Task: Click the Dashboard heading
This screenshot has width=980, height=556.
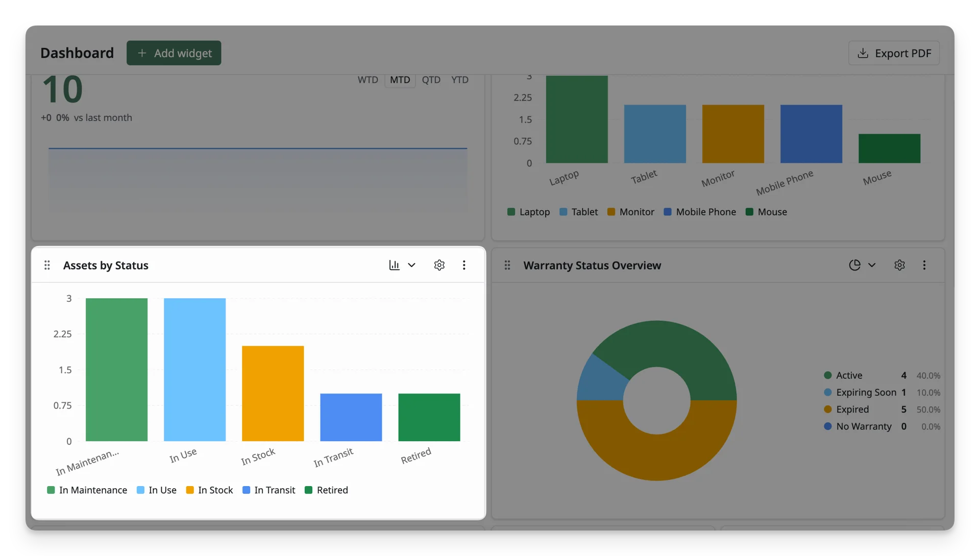Action: [77, 53]
